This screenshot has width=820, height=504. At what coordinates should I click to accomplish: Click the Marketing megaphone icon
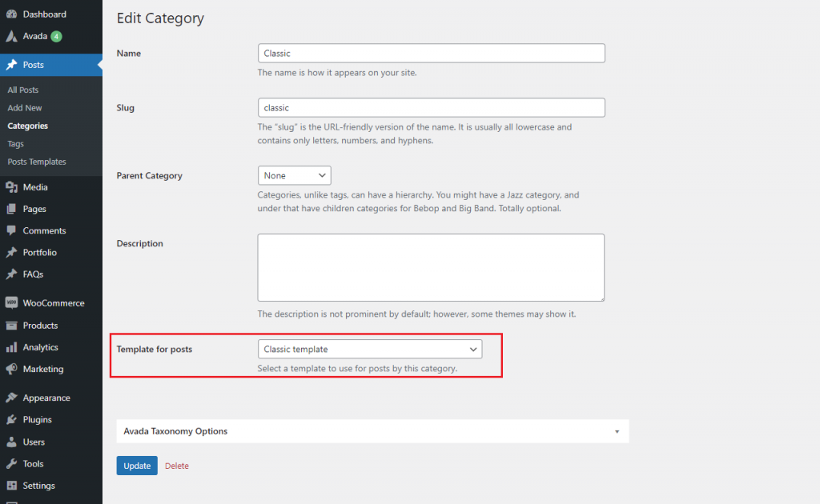(11, 369)
